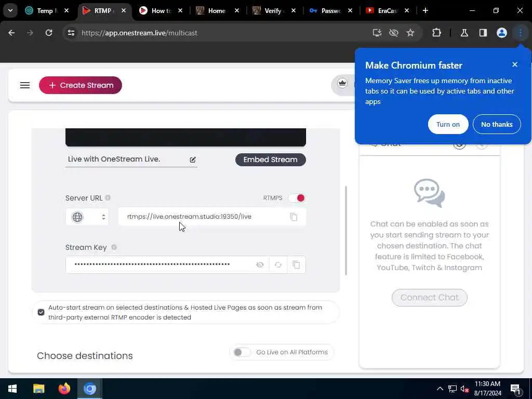Show hidden system tray icons
Viewport: 532px width, 399px height.
point(440,389)
